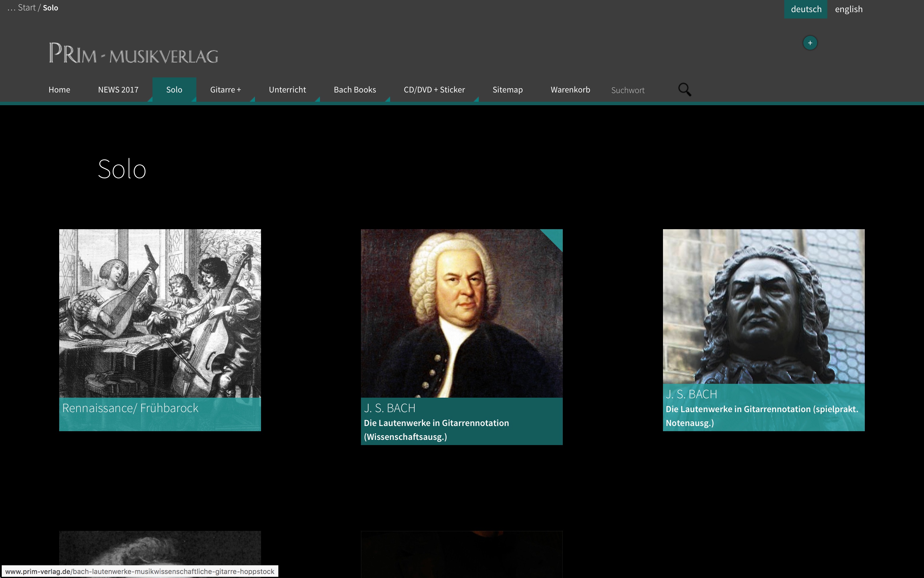This screenshot has width=924, height=578.
Task: Click the round plus icon in the header
Action: [x=810, y=43]
